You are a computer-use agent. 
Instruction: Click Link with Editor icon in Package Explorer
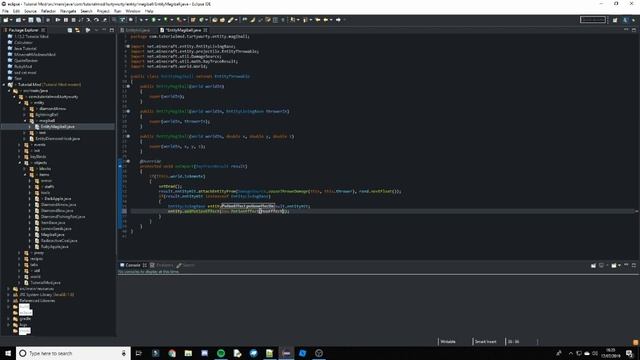77,30
